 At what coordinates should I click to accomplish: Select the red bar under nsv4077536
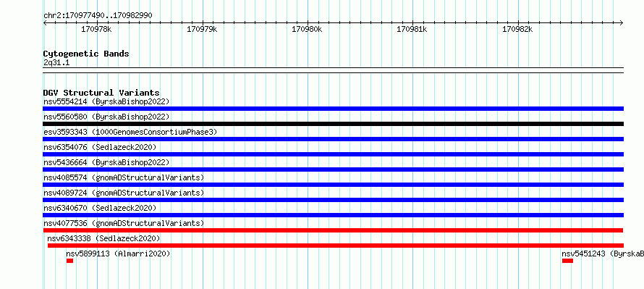(x=333, y=230)
